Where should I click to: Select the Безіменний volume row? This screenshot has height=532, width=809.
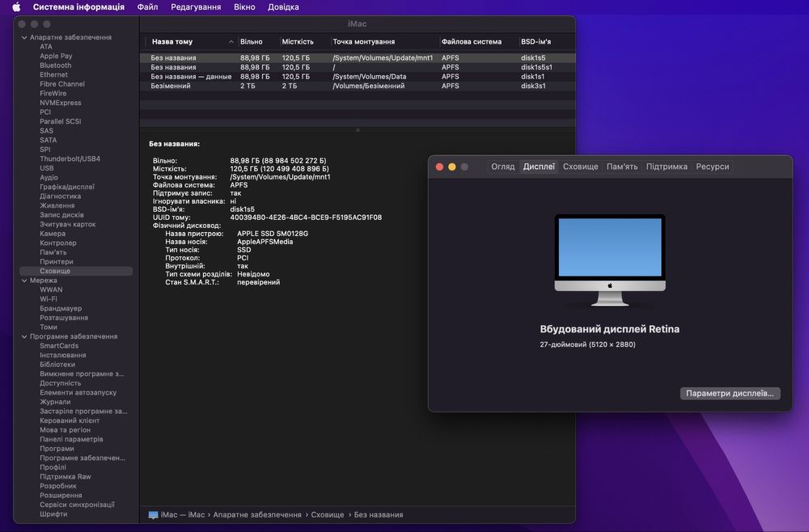358,86
